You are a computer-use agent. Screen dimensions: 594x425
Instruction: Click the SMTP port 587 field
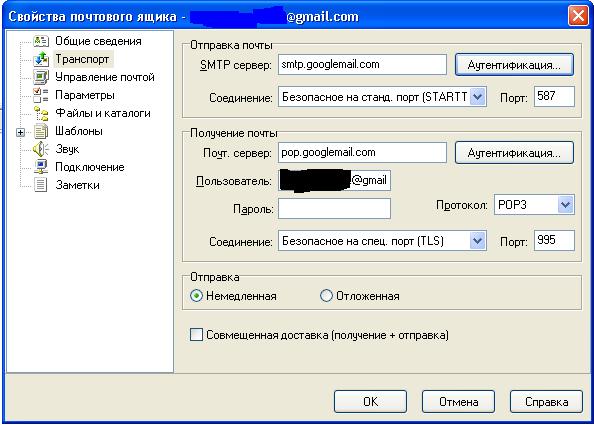[x=554, y=96]
